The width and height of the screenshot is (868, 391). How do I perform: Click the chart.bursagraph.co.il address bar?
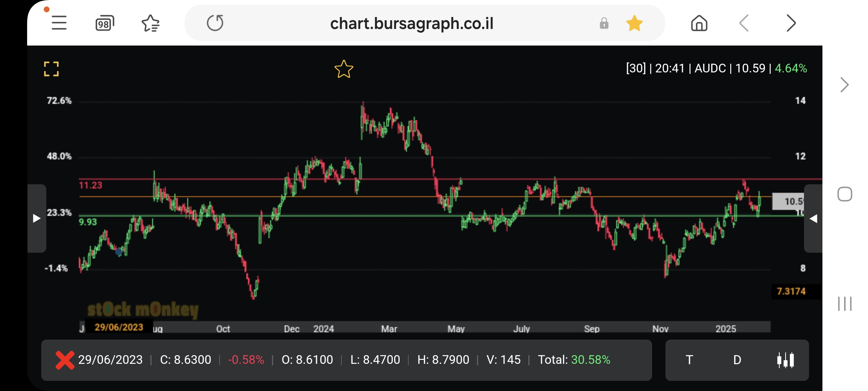click(412, 23)
